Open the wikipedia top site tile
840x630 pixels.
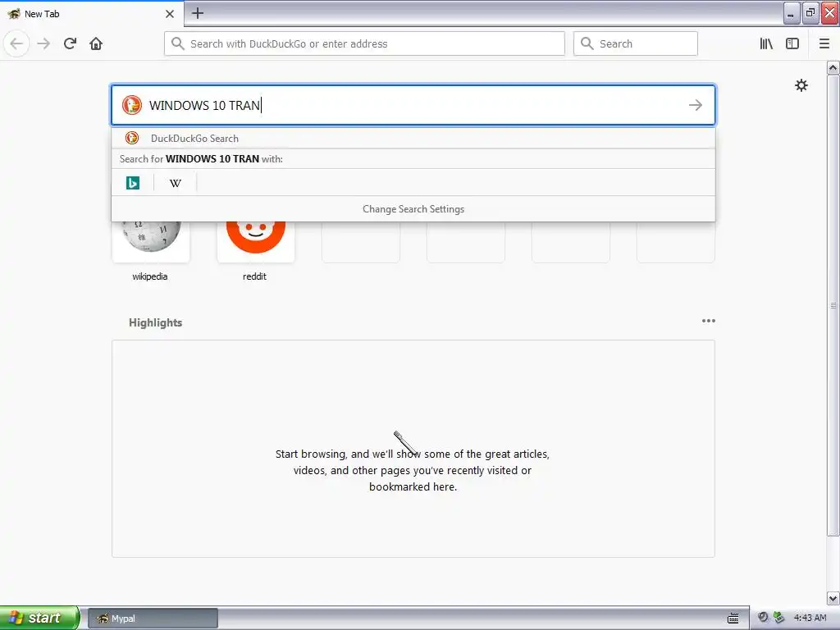(151, 241)
